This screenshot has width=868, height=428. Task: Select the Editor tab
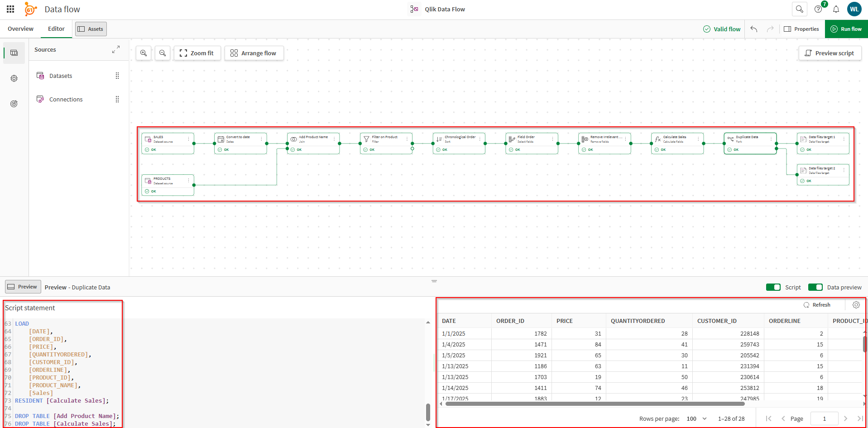[x=56, y=29]
